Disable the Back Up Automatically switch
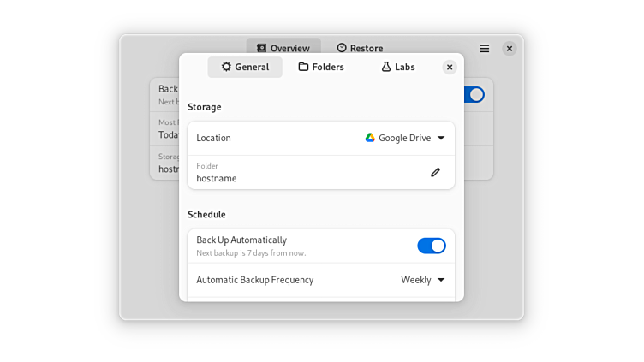The image size is (644, 362). 432,246
